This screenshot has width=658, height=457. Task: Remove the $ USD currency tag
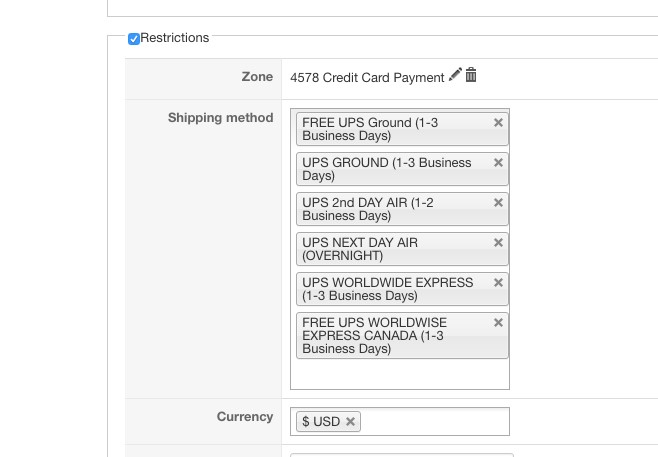coord(350,422)
